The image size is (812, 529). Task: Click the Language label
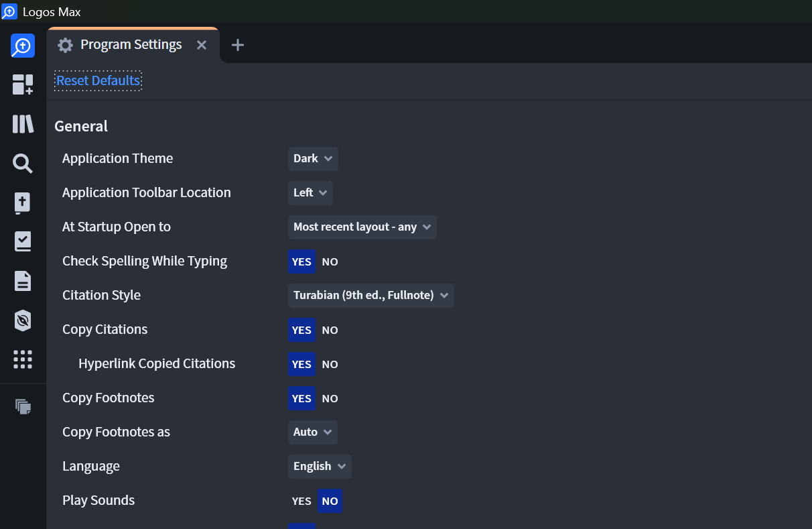[91, 466]
